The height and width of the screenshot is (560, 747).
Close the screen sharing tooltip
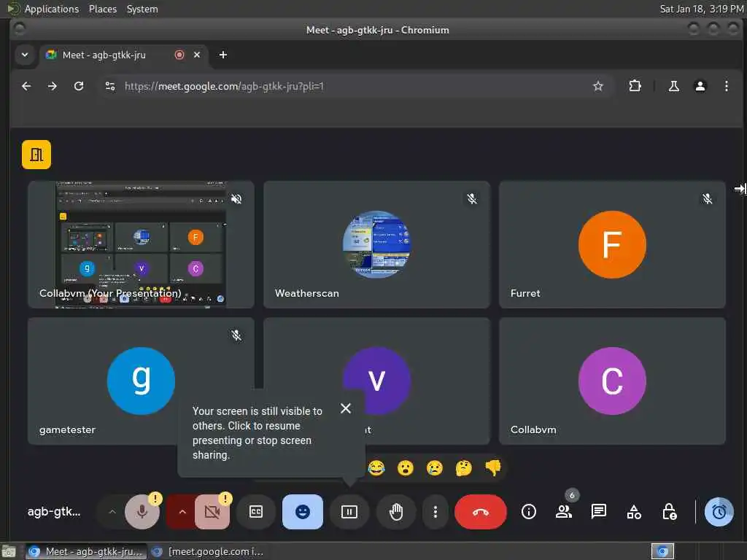346,408
